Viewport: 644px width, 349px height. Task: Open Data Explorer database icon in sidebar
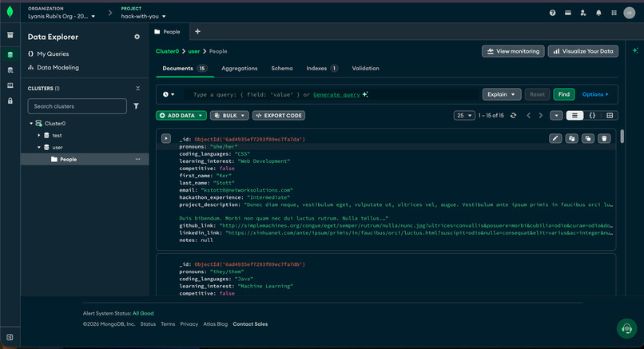pos(10,54)
